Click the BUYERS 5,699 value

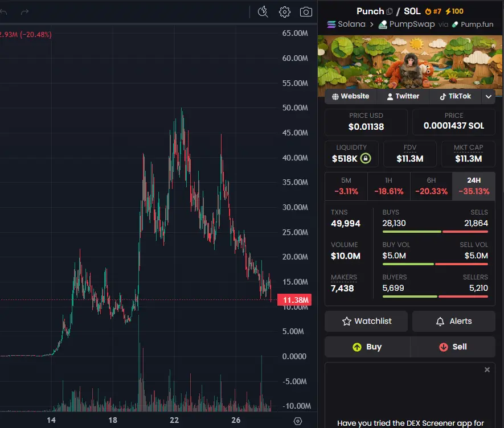point(393,288)
